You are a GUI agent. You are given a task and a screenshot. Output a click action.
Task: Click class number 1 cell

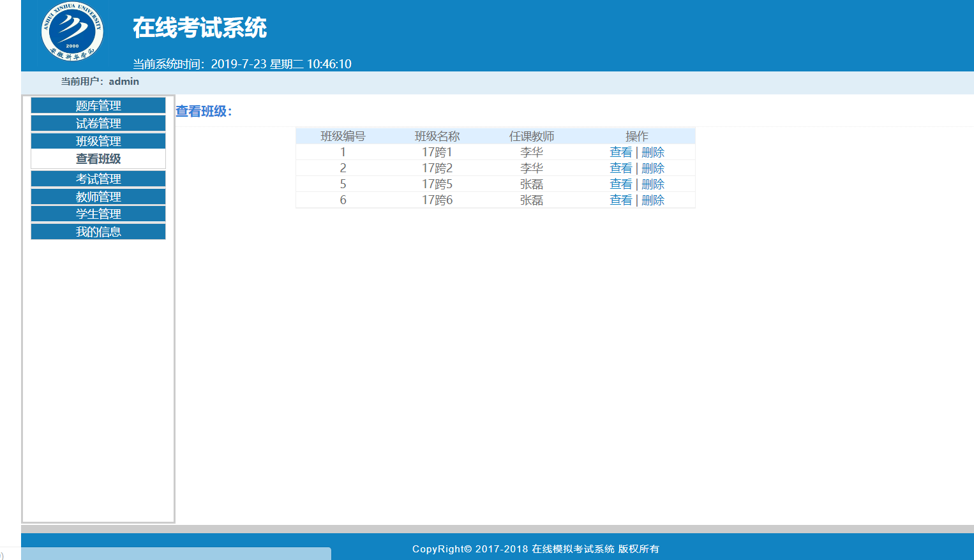point(343,152)
